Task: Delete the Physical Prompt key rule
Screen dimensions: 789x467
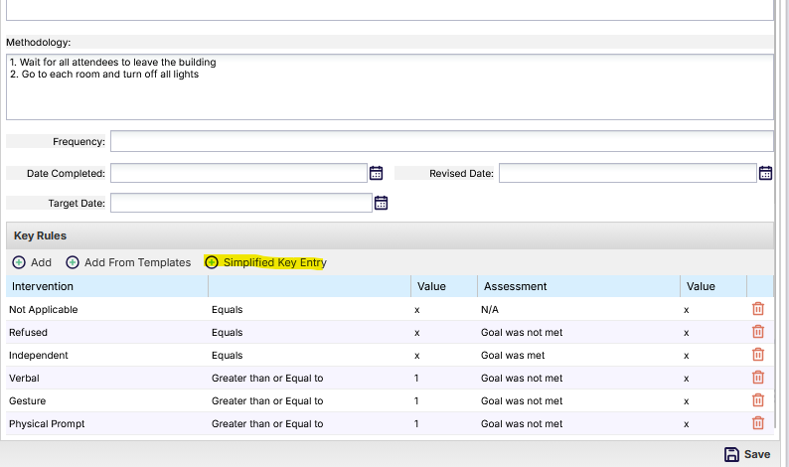Action: (758, 423)
